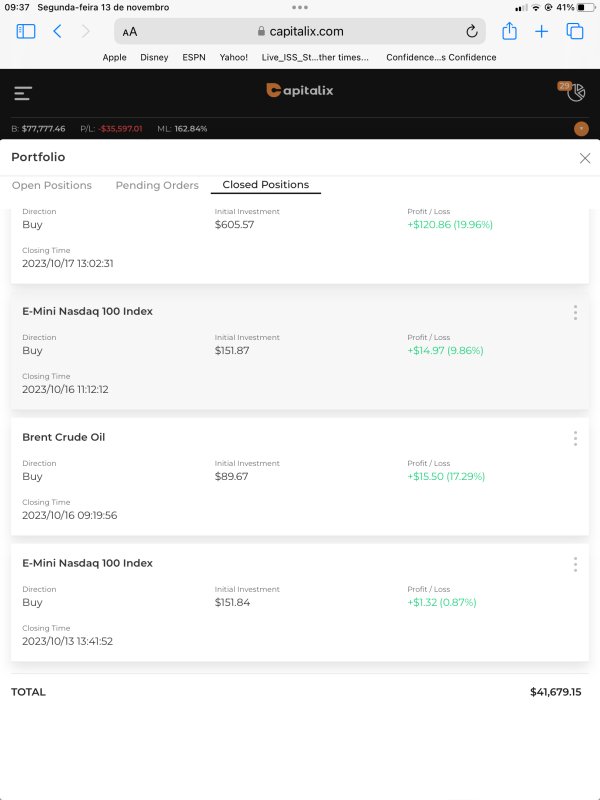Open reader text size AA menu

coord(130,32)
